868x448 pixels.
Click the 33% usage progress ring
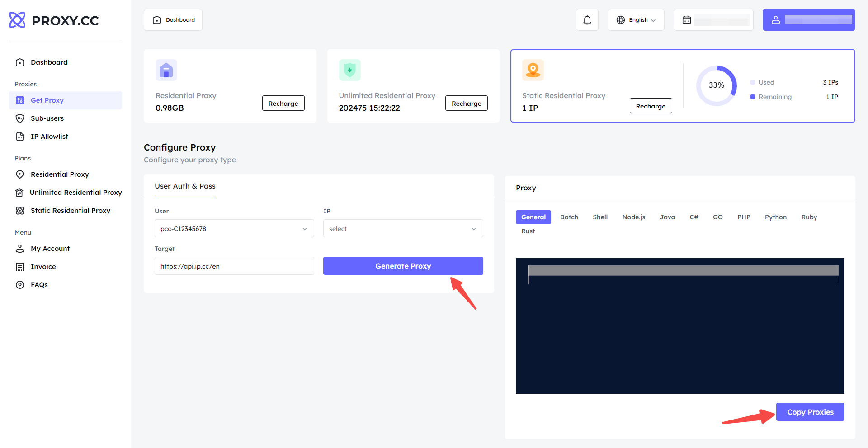point(717,85)
